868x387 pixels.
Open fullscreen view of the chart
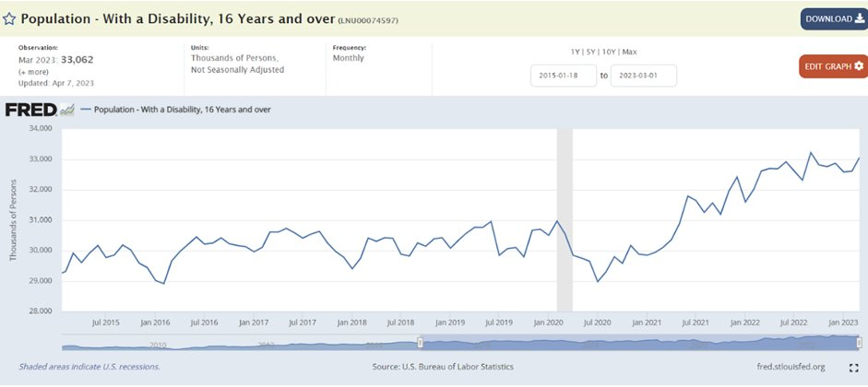(x=853, y=368)
